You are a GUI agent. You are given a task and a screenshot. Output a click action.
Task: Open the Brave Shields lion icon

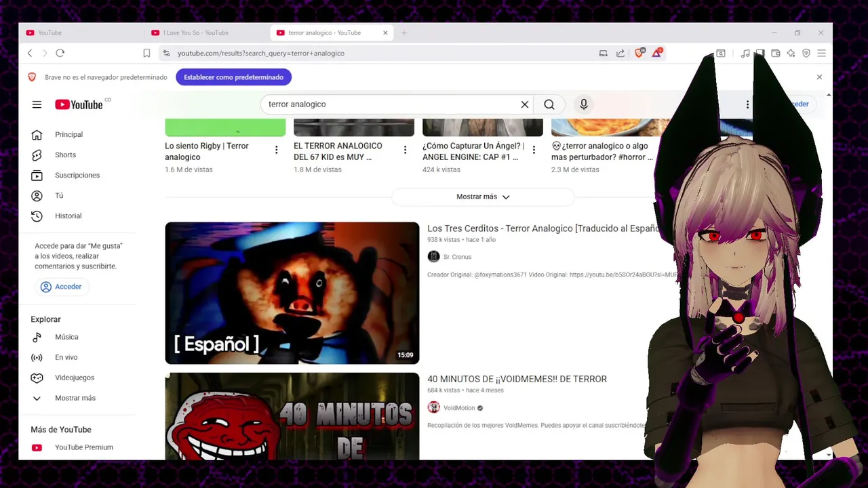pos(639,53)
